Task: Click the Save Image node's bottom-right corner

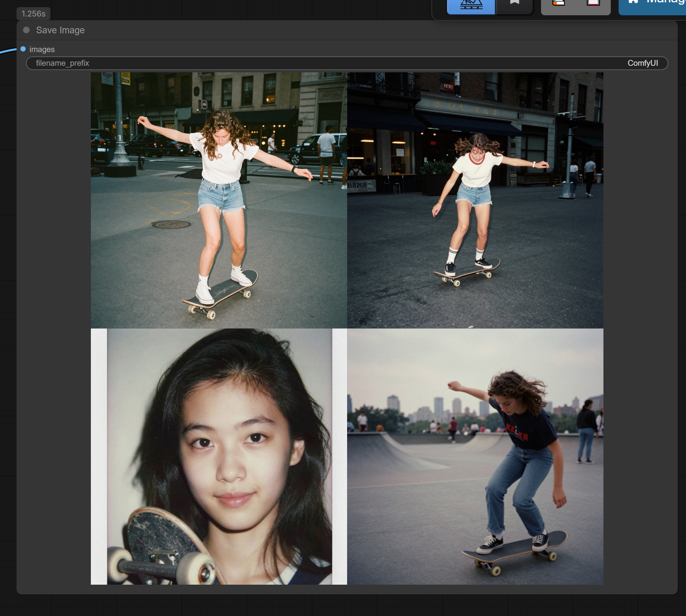Action: point(675,592)
